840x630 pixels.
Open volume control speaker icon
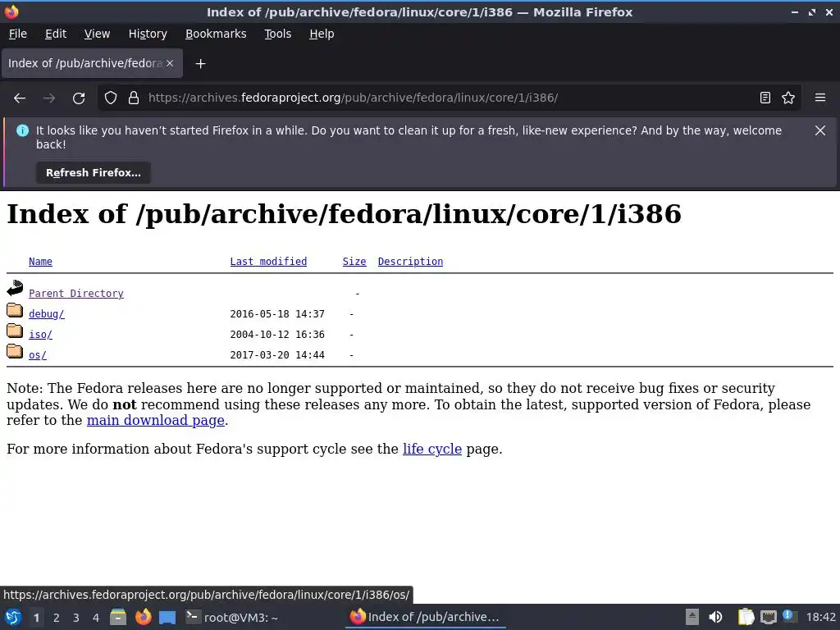coord(715,617)
